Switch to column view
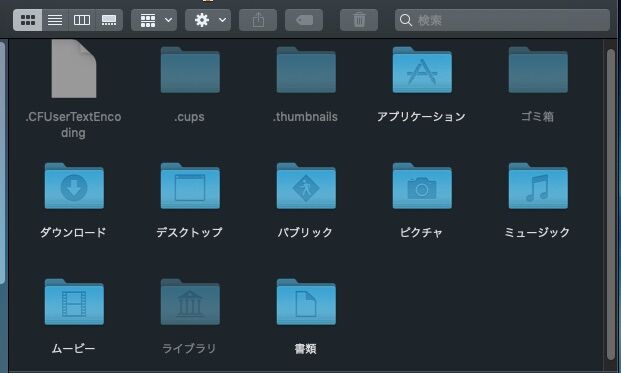Screen dimensions: 621x373 [82, 20]
